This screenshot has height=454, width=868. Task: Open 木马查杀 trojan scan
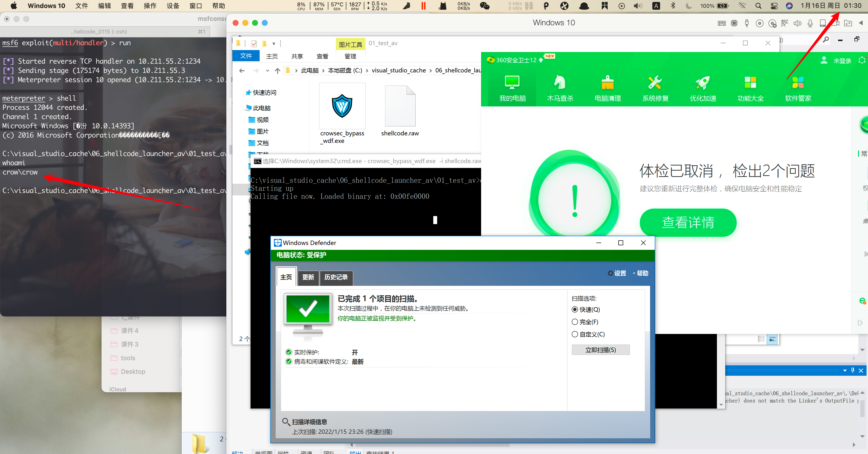coord(560,88)
